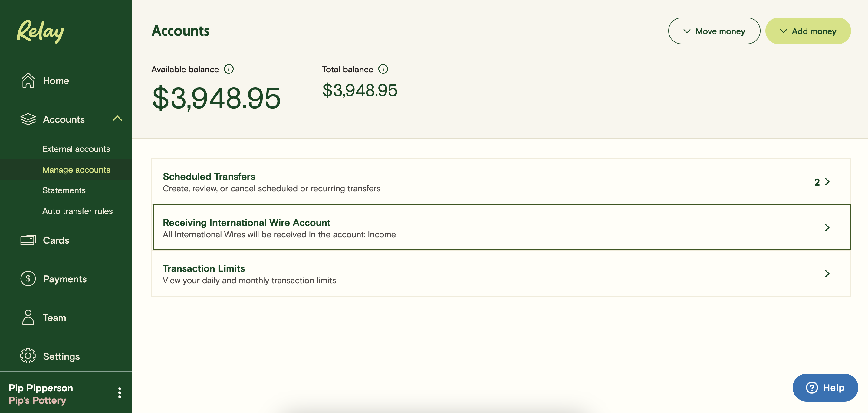868x413 pixels.
Task: Open the Add money dropdown
Action: tap(808, 31)
